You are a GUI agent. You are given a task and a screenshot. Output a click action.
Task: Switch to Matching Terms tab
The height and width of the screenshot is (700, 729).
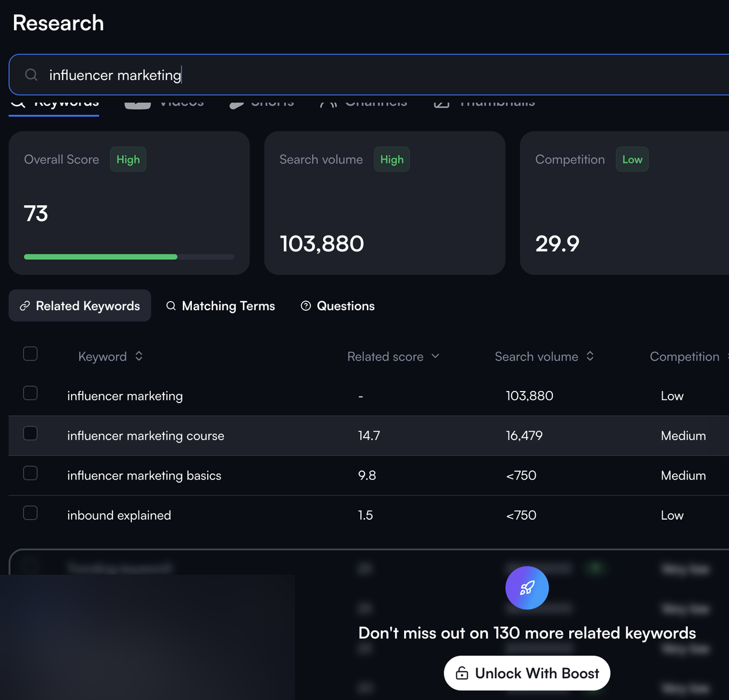(221, 306)
